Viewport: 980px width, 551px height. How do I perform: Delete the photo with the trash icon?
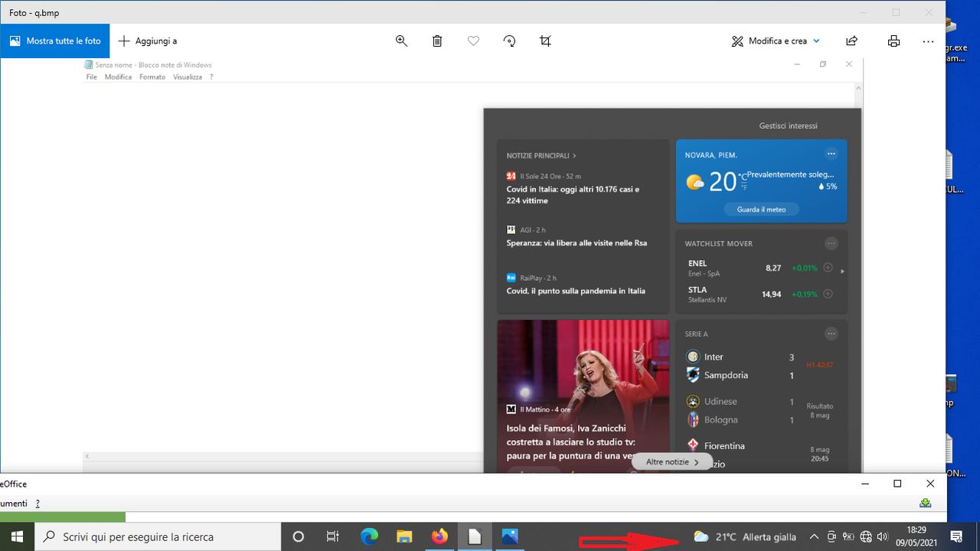pos(437,41)
